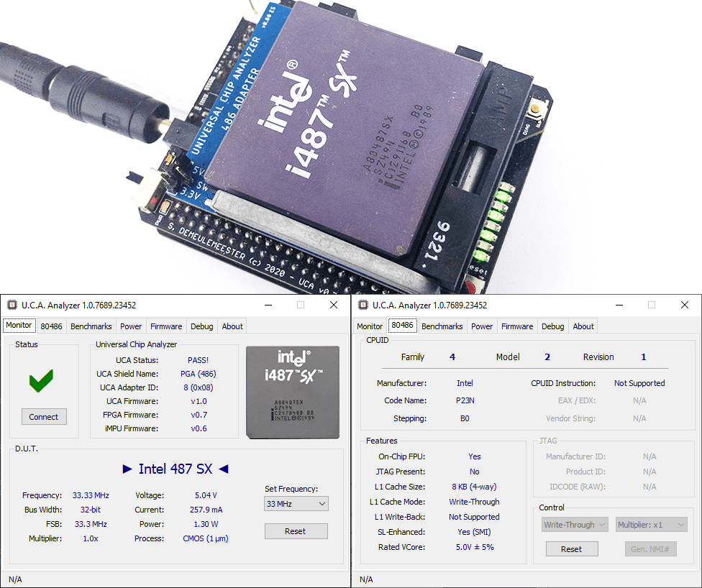This screenshot has width=702, height=588.
Task: Click the right arrow marker after Intel 487 SX
Action: pyautogui.click(x=224, y=469)
